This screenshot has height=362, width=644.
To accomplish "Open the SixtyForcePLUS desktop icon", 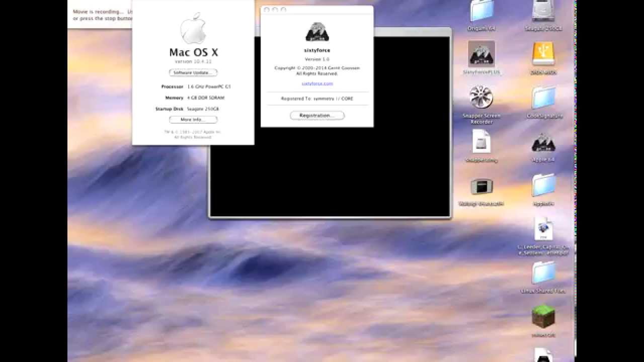I will point(481,54).
